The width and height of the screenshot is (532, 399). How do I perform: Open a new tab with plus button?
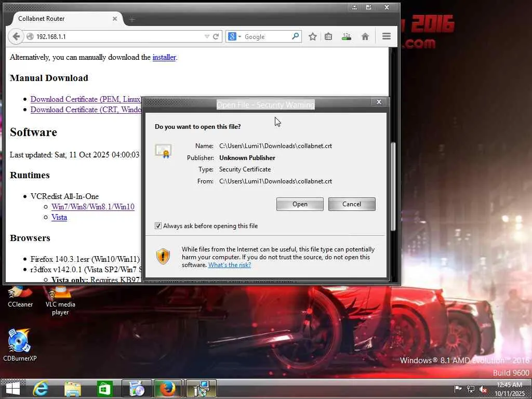[x=131, y=19]
